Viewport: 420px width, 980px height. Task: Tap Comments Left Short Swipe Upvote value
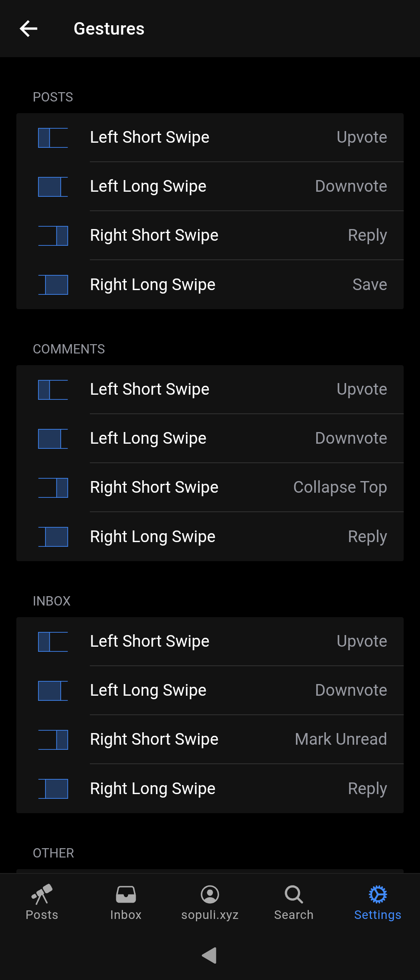[362, 389]
